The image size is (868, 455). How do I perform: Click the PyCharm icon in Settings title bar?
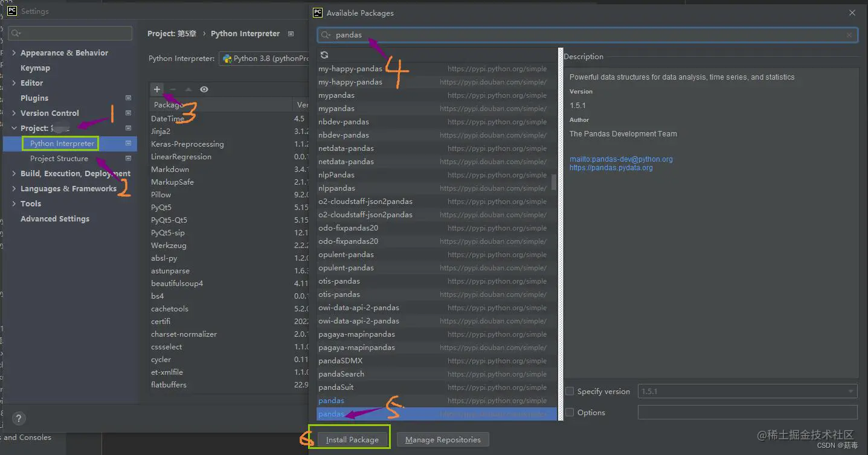click(12, 11)
